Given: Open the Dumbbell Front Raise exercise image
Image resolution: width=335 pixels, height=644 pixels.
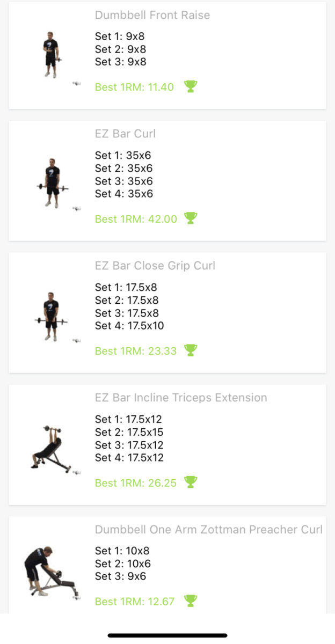Looking at the screenshot, I should (x=52, y=55).
